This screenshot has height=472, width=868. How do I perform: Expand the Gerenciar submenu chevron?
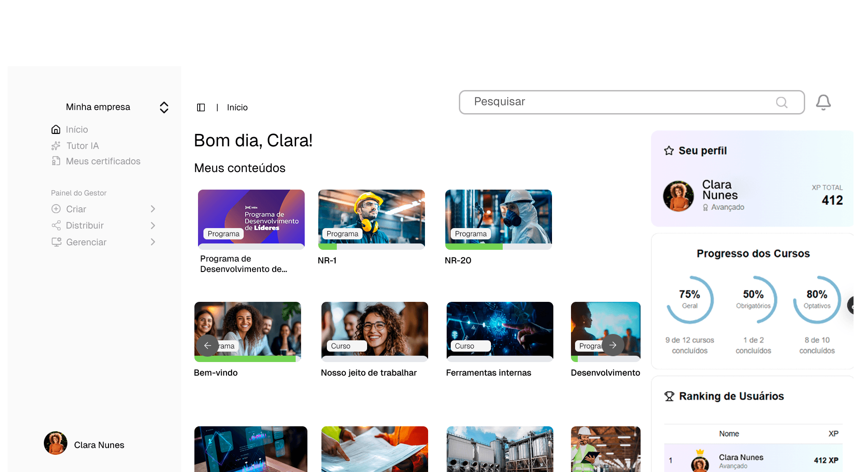point(153,242)
